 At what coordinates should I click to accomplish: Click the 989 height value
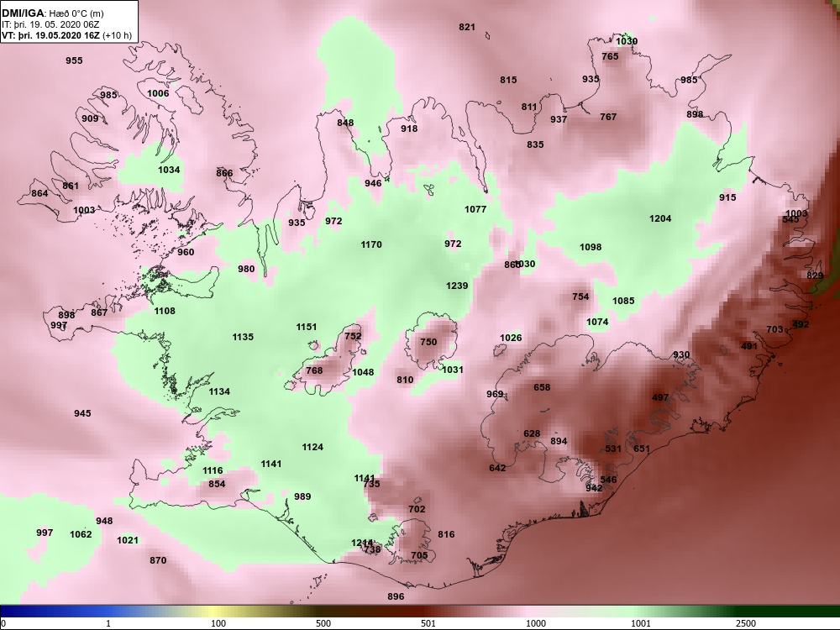302,496
